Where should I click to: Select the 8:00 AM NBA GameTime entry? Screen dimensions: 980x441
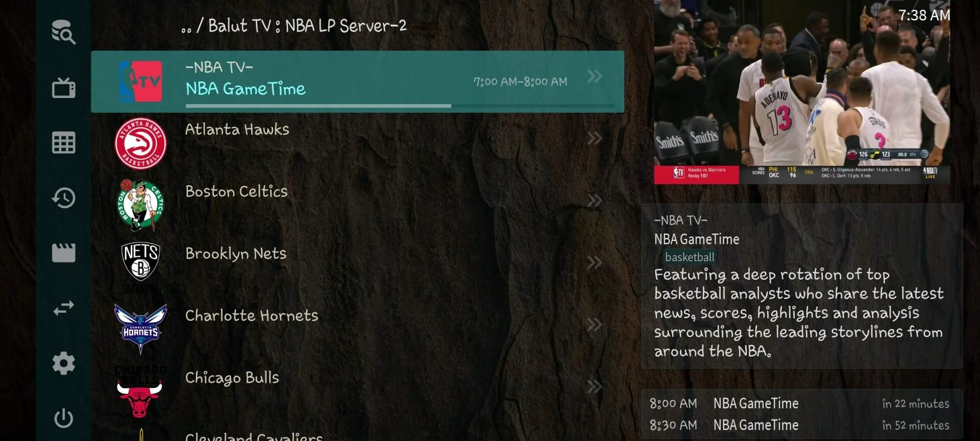click(x=801, y=403)
